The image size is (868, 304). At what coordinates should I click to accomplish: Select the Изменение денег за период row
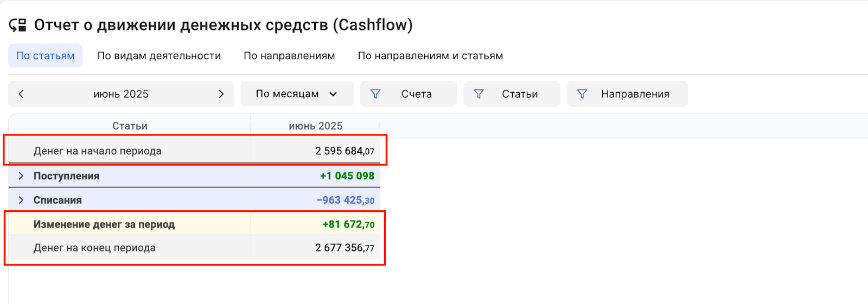[x=104, y=224]
